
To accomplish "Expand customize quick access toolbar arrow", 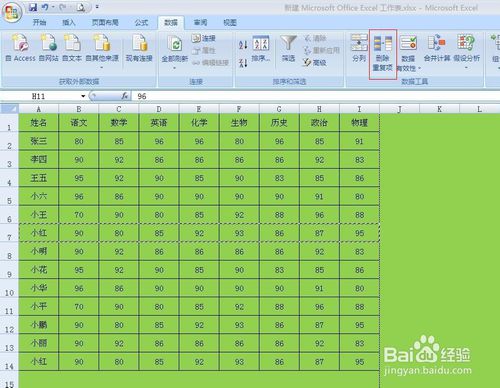I will point(97,7).
